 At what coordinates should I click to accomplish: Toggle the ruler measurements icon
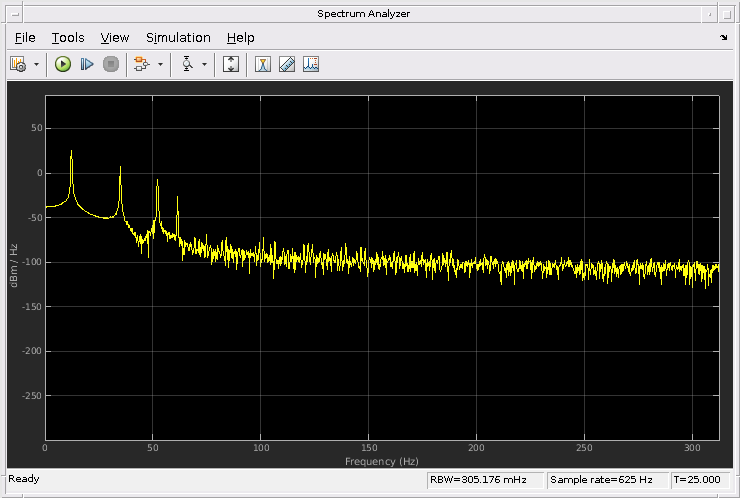[x=287, y=64]
